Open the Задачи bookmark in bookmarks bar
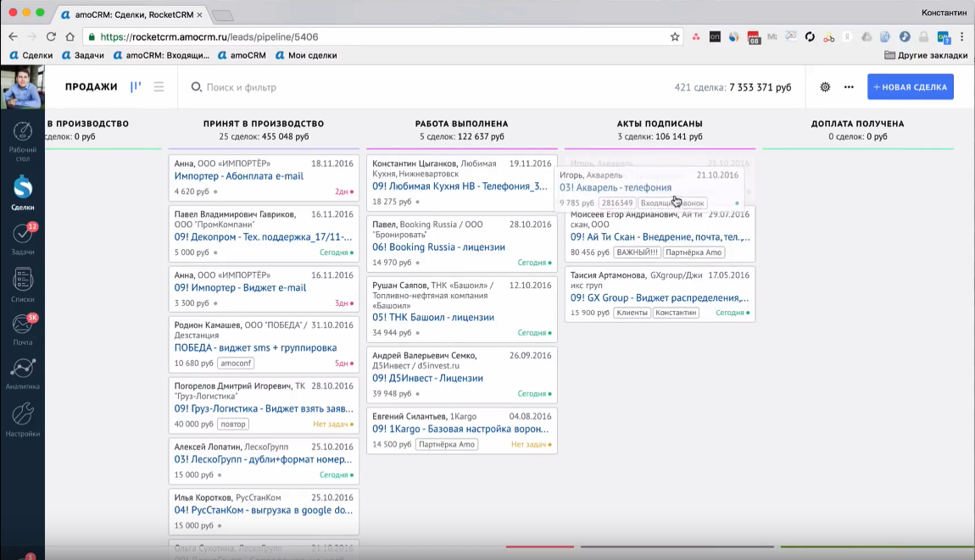This screenshot has height=560, width=975. pos(83,55)
